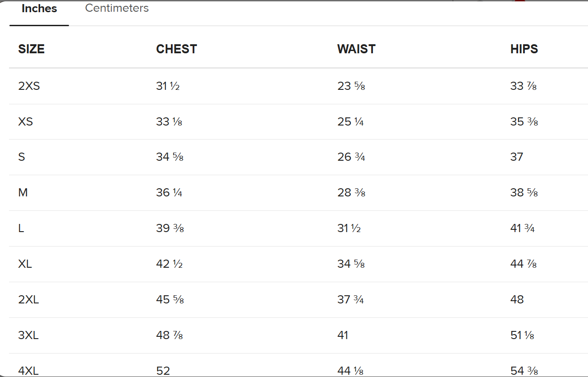The image size is (588, 377).
Task: Click the chest measurement for size M
Action: click(x=169, y=193)
